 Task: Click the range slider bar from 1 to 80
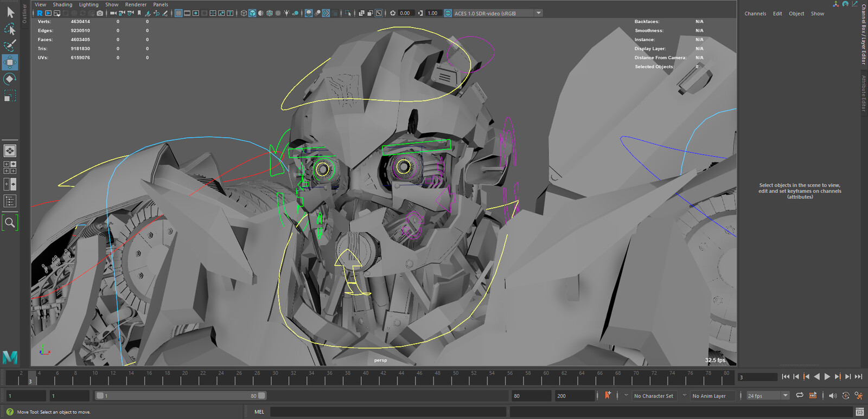181,396
